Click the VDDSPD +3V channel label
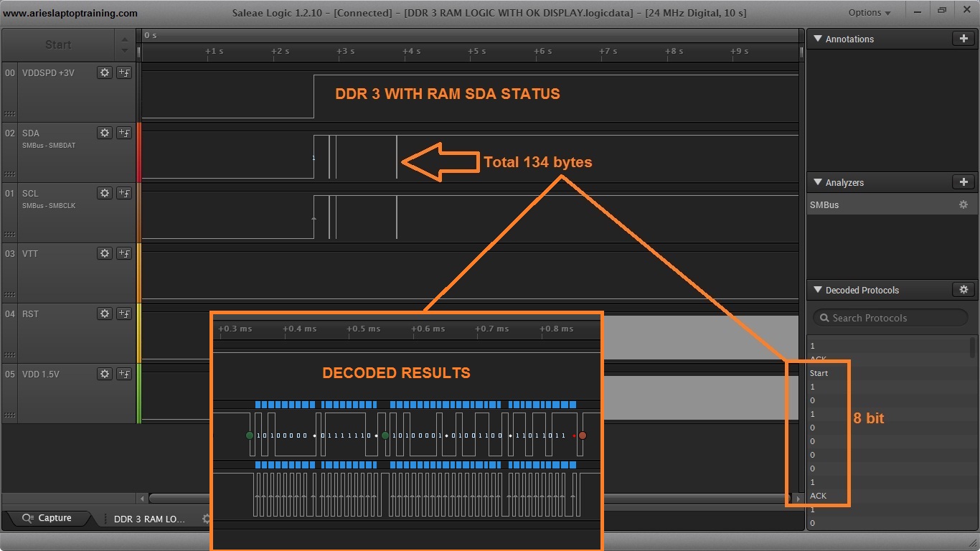This screenshot has width=980, height=551. coord(48,72)
